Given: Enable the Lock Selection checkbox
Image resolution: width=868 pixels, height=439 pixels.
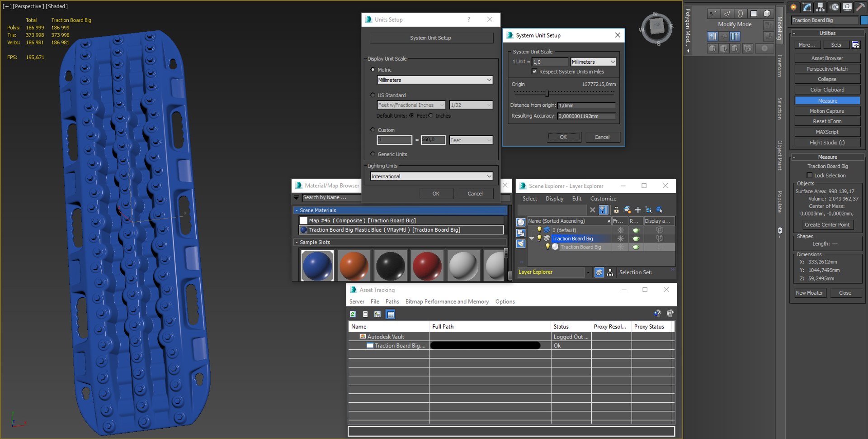Looking at the screenshot, I should click(x=810, y=176).
